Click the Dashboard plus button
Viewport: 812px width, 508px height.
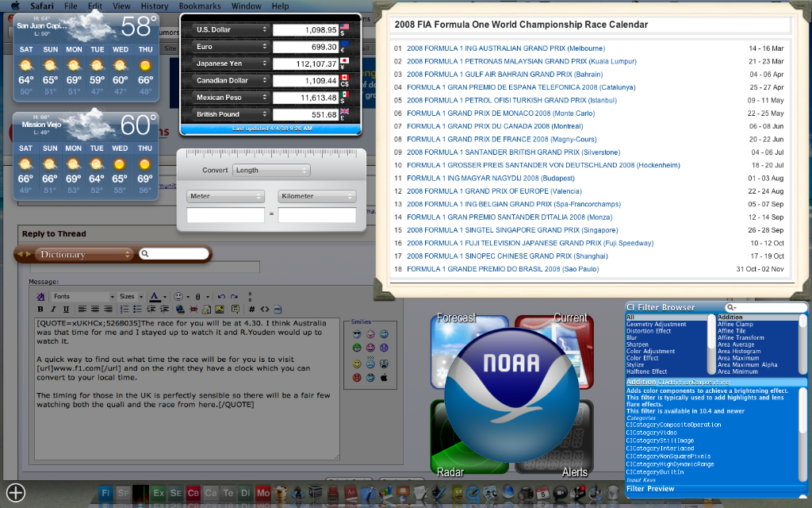coord(16,492)
